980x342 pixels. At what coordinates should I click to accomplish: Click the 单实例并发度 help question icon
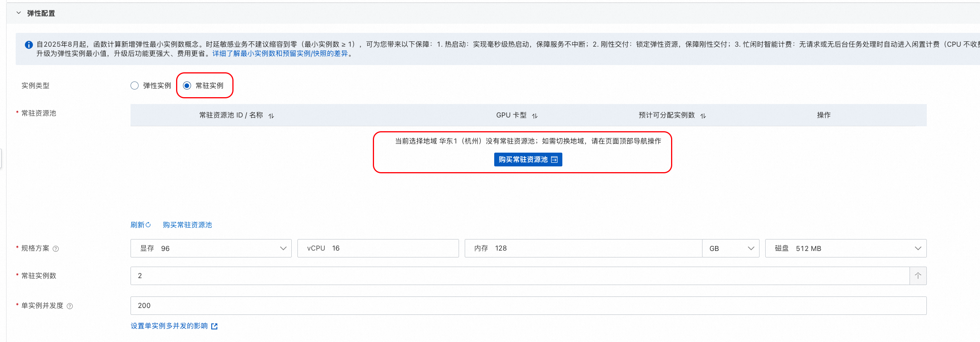tap(70, 306)
